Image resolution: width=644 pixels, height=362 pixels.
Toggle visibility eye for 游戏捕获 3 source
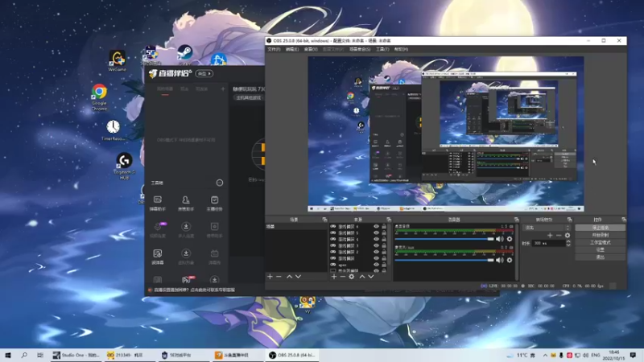coord(376,245)
